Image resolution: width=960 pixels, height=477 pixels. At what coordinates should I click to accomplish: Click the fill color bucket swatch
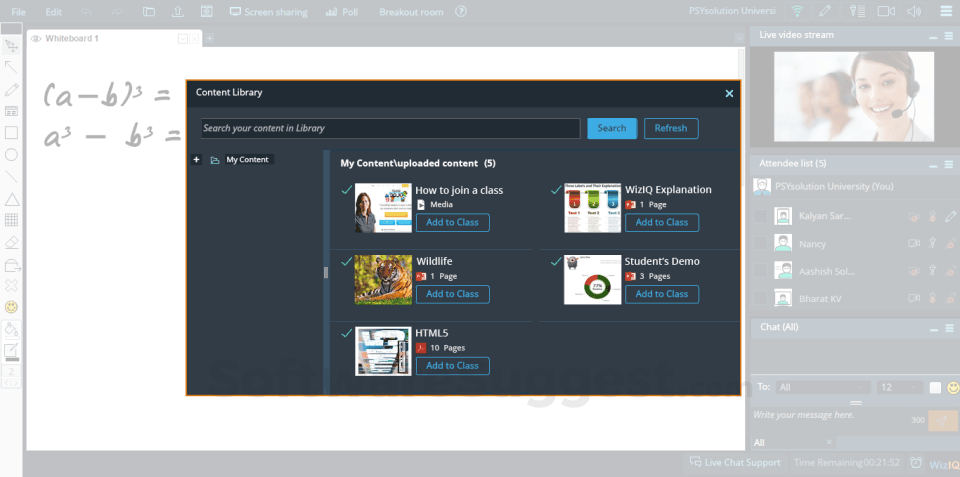pyautogui.click(x=11, y=330)
